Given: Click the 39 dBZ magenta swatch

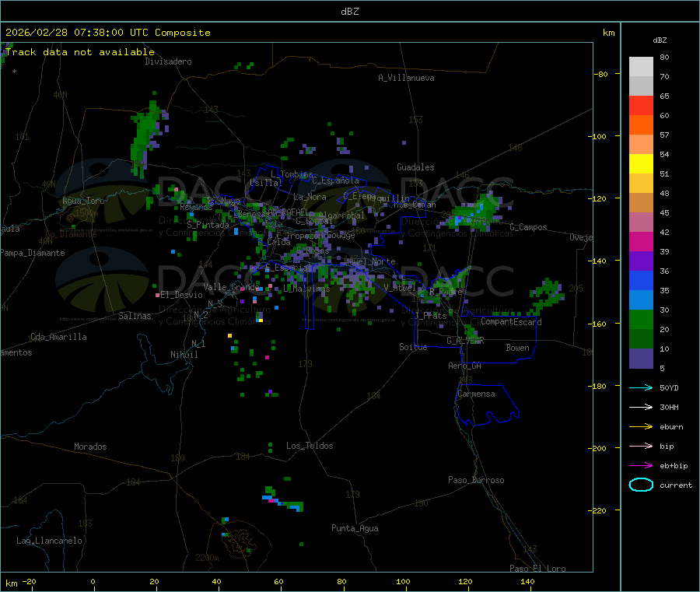Looking at the screenshot, I should coord(641,241).
